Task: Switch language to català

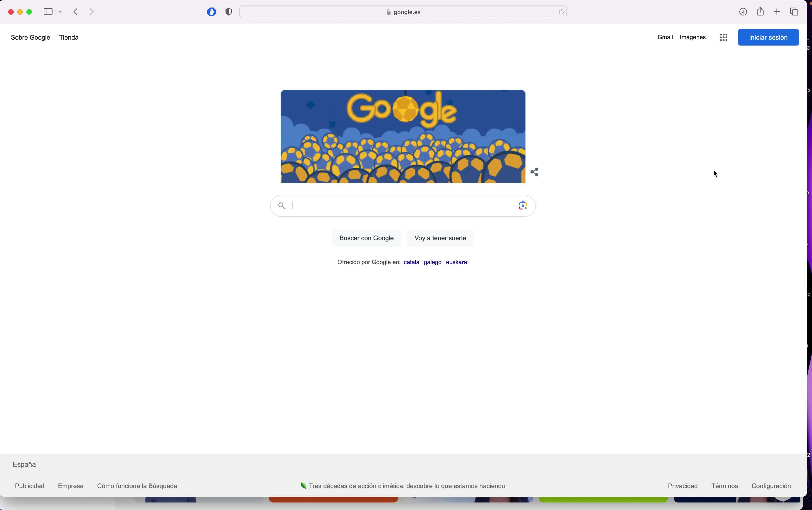Action: tap(411, 262)
